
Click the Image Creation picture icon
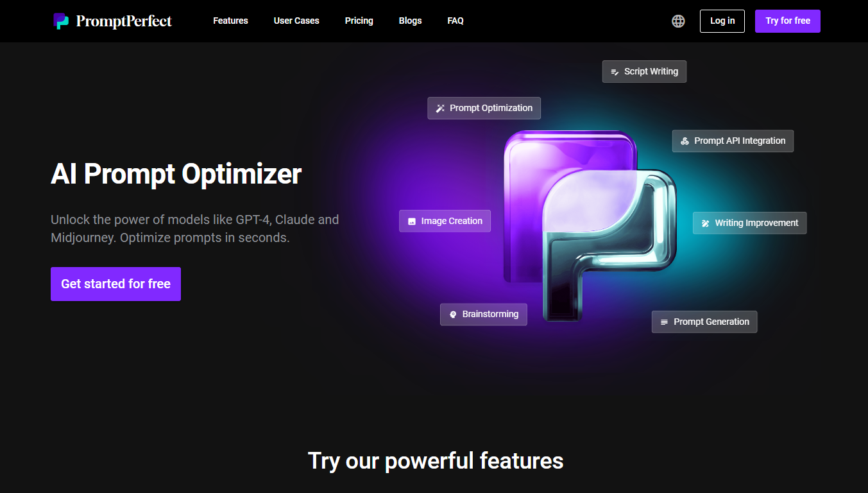412,221
